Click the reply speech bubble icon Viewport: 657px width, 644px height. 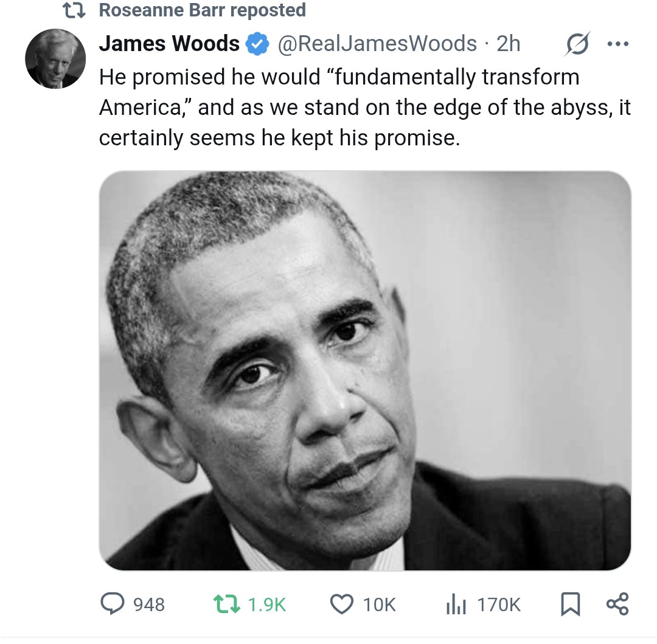tap(113, 604)
